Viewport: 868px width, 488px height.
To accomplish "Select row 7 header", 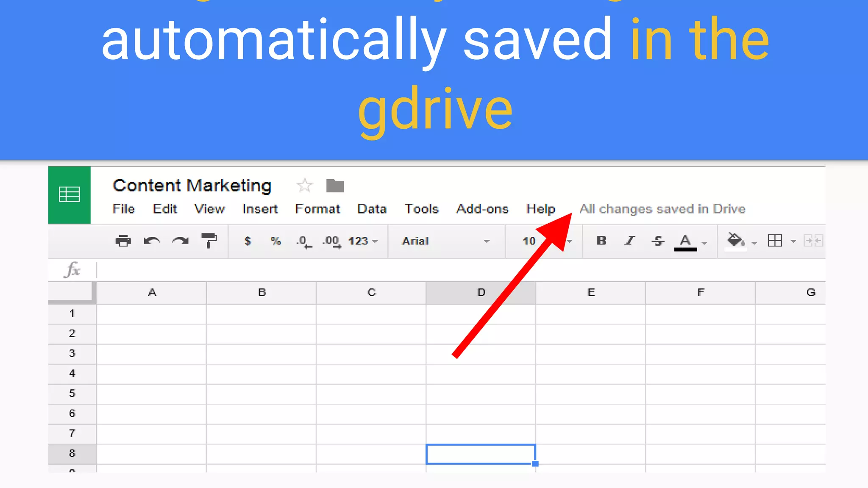I will pyautogui.click(x=72, y=433).
